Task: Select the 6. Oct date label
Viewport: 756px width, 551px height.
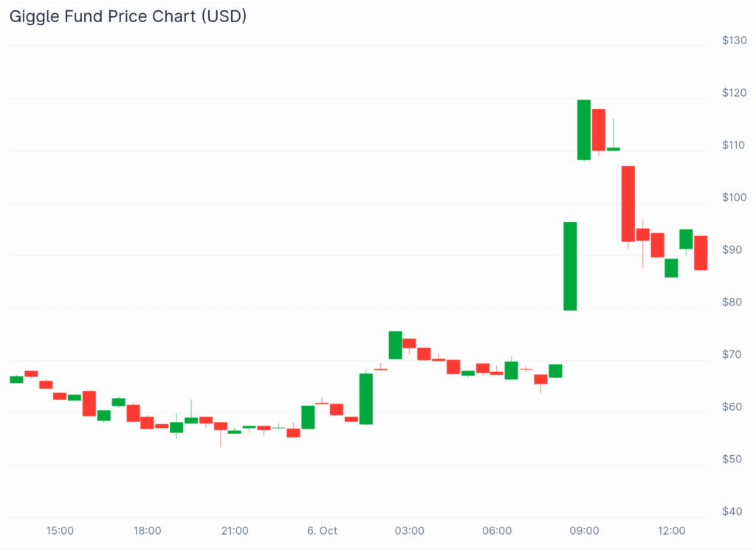Action: click(x=322, y=531)
